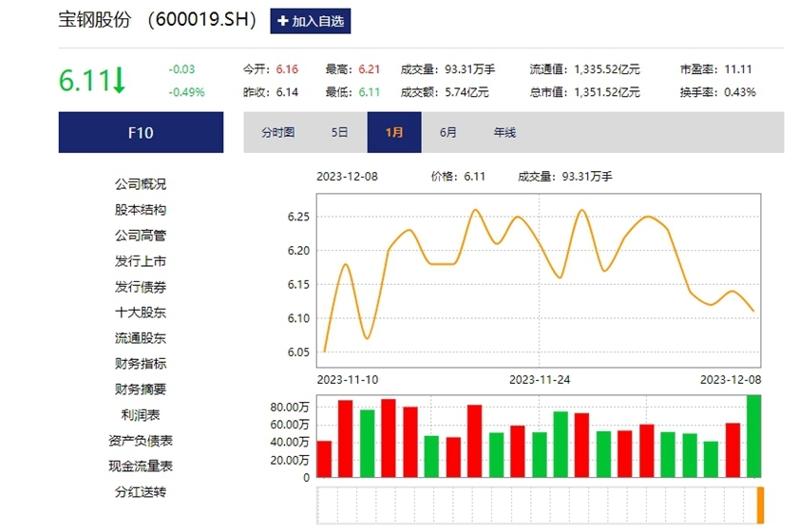The width and height of the screenshot is (798, 532).
Task: Click the 2023-11-24 x-axis date label
Action: coord(540,380)
